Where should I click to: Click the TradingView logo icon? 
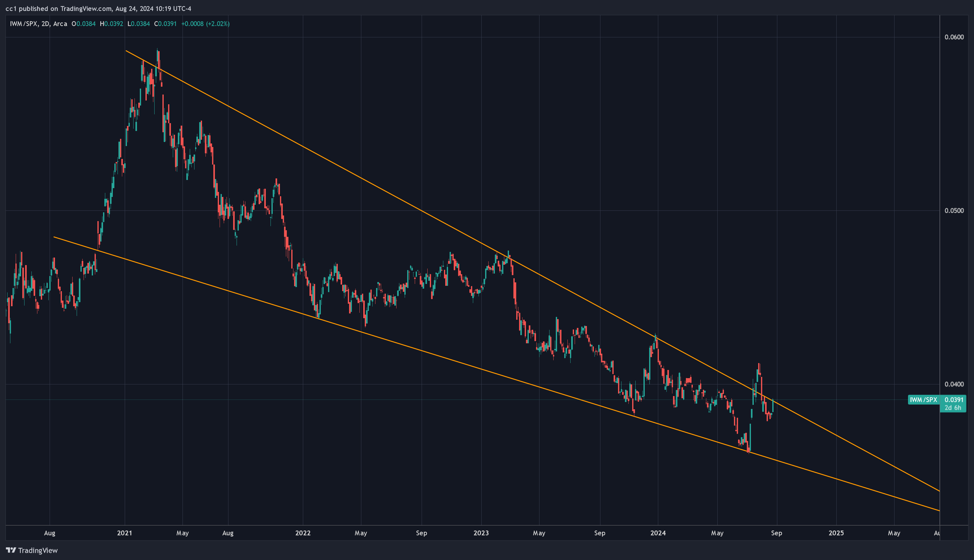pos(11,550)
